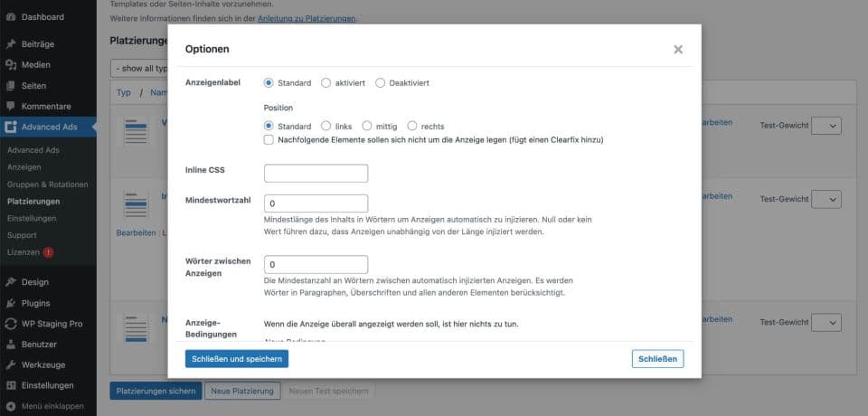
Task: Click the red Lizenzen alert badge
Action: pyautogui.click(x=48, y=252)
